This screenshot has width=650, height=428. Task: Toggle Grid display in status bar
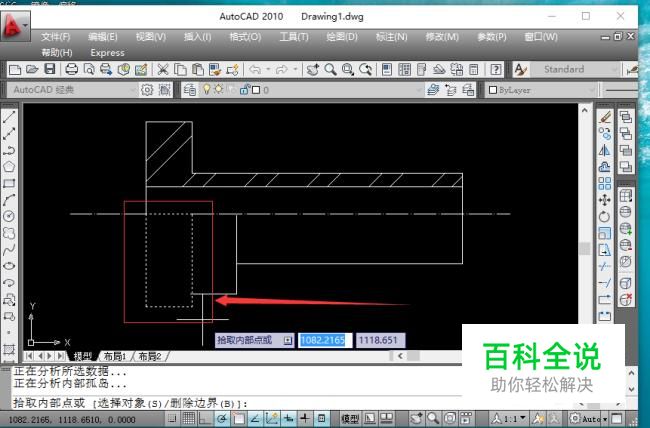189,418
